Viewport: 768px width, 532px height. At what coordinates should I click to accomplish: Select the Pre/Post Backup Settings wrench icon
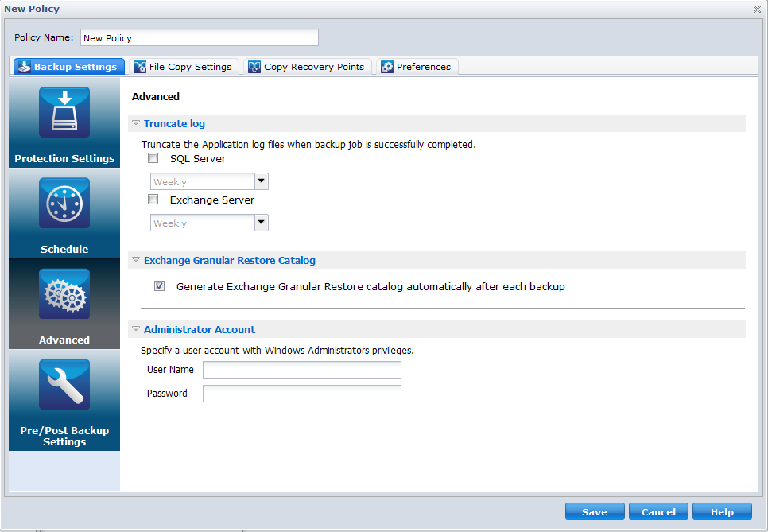coord(64,384)
